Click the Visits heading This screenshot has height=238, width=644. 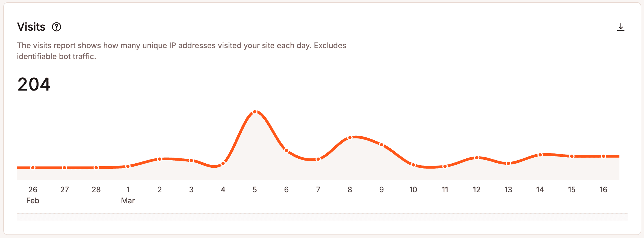(x=31, y=27)
